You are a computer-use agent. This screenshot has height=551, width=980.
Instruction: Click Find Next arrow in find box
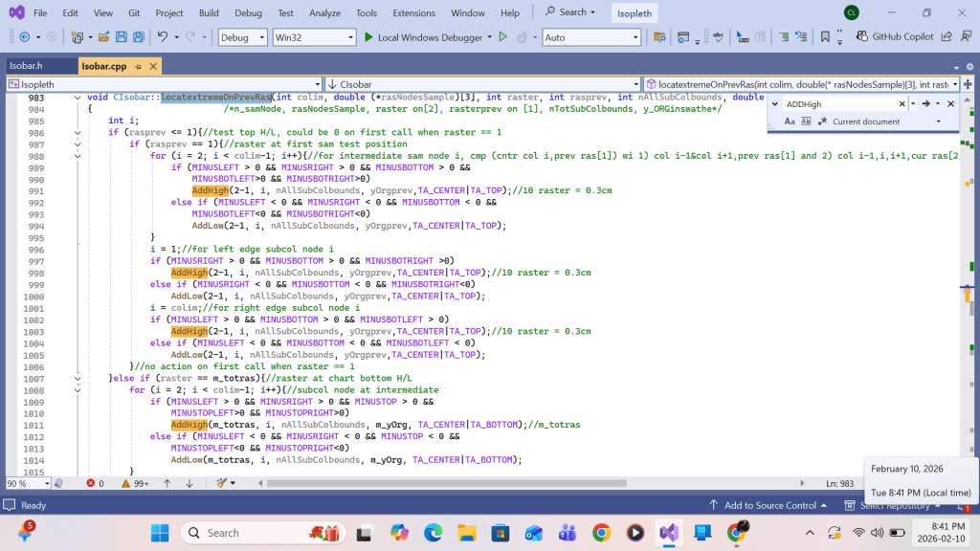pos(925,103)
